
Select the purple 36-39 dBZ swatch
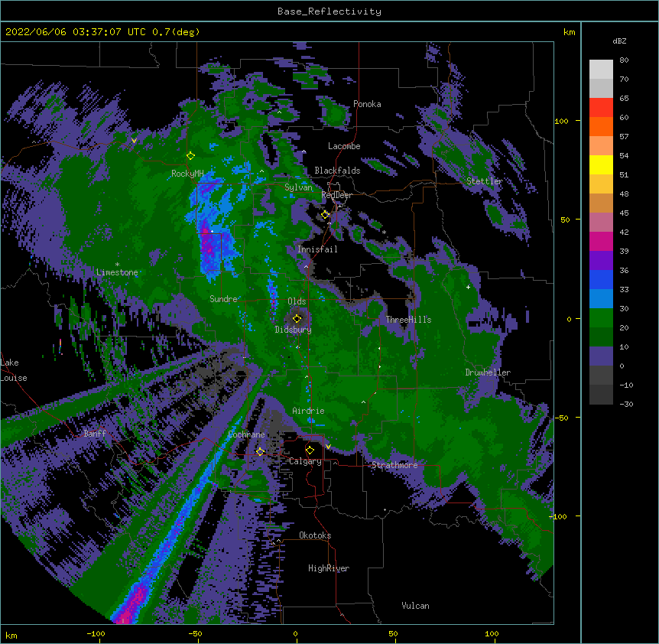[x=601, y=260]
